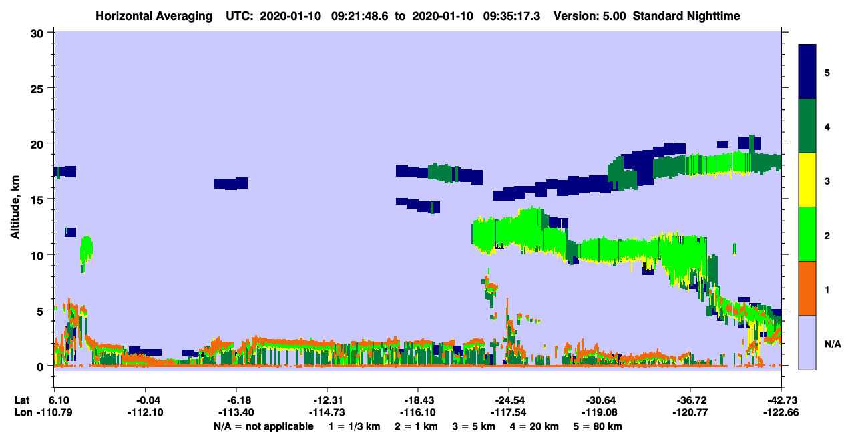This screenshot has width=868, height=445.
Task: Click the longitude value '-112.10'
Action: click(x=146, y=413)
